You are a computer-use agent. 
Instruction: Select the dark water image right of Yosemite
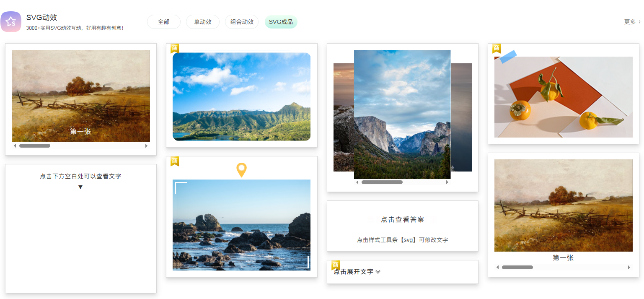(x=461, y=117)
